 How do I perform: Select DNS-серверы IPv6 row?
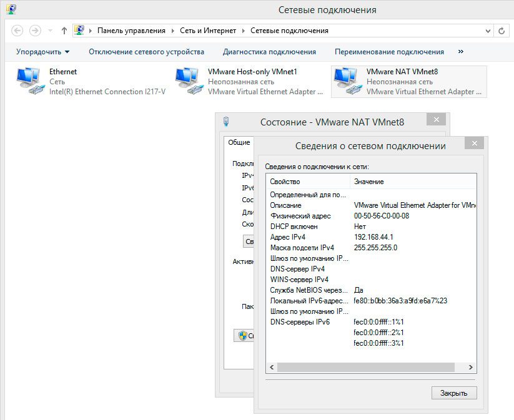371,322
